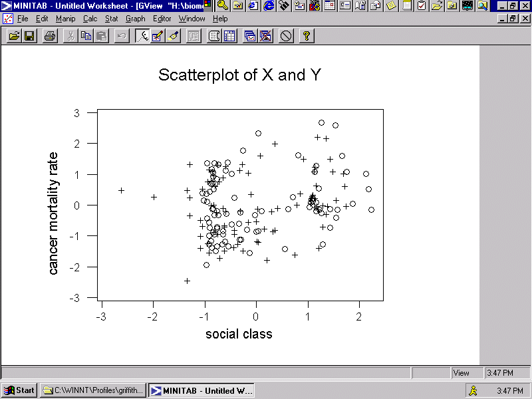Save using the floppy disk icon
Viewport: 532px width, 399px height.
(29, 36)
